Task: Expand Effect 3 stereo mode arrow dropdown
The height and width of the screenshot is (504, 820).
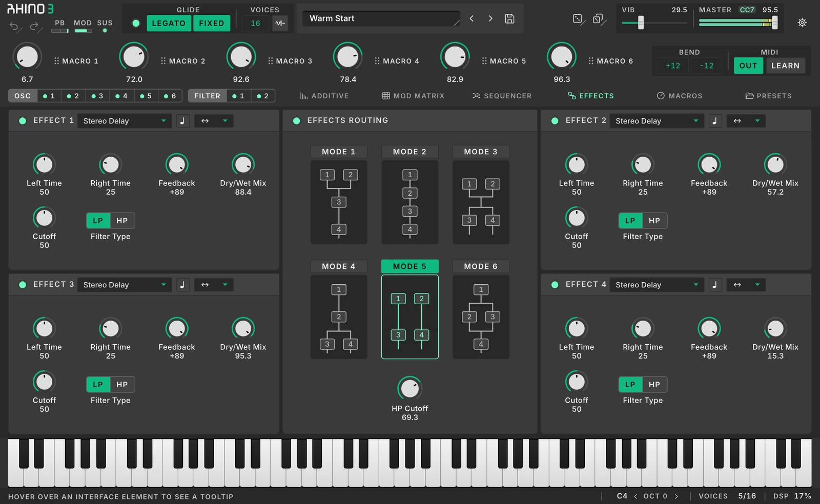Action: tap(225, 285)
